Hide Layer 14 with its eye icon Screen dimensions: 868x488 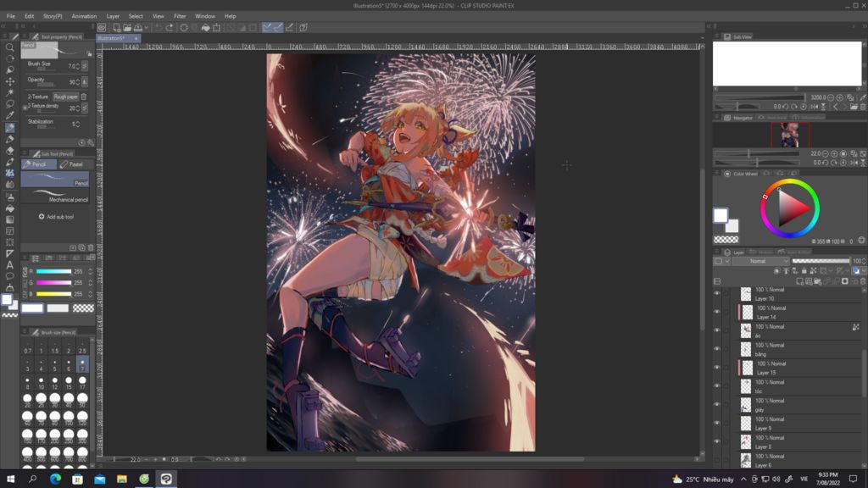pyautogui.click(x=717, y=312)
